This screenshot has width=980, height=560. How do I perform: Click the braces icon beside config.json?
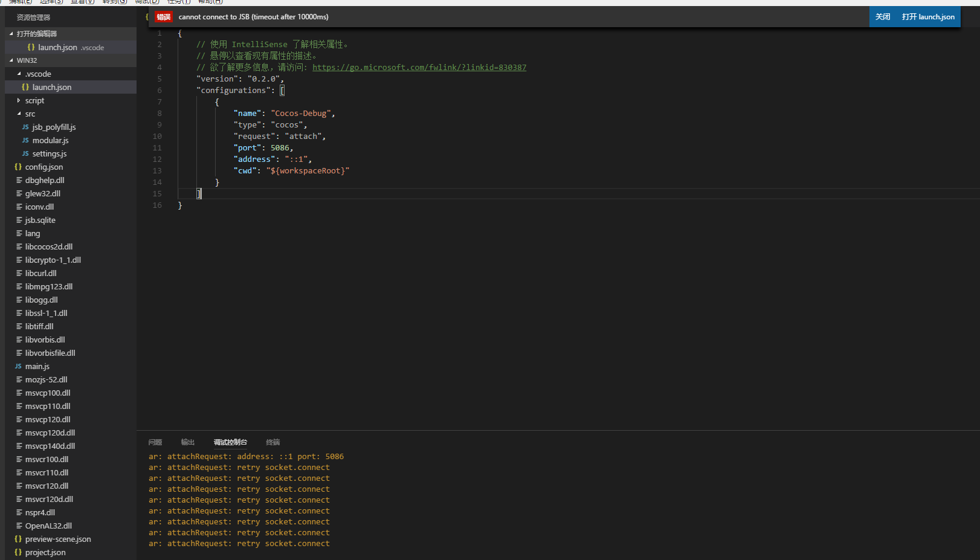click(x=18, y=167)
